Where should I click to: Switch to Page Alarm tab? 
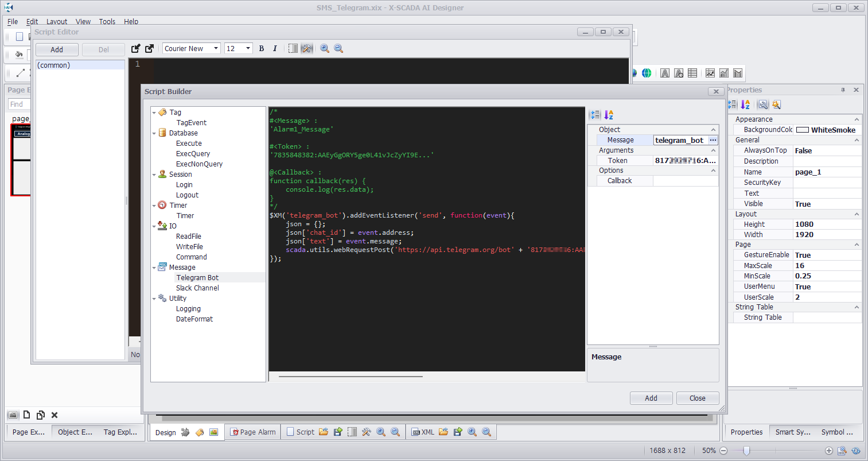(253, 432)
